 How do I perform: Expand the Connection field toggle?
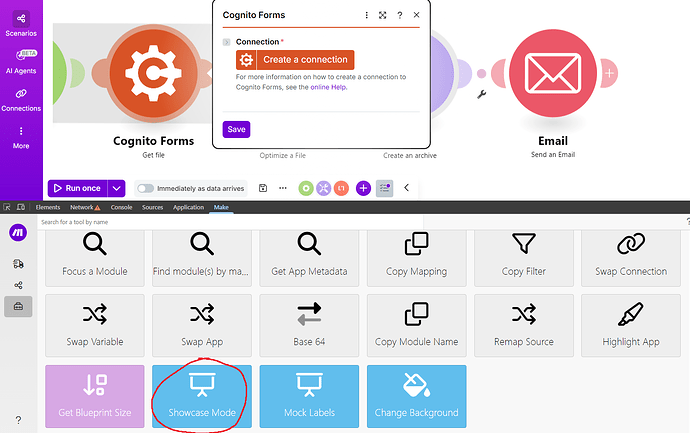point(227,42)
